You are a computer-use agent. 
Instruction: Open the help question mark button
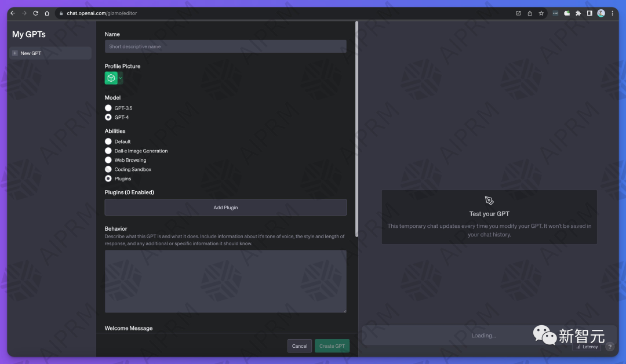click(x=610, y=347)
